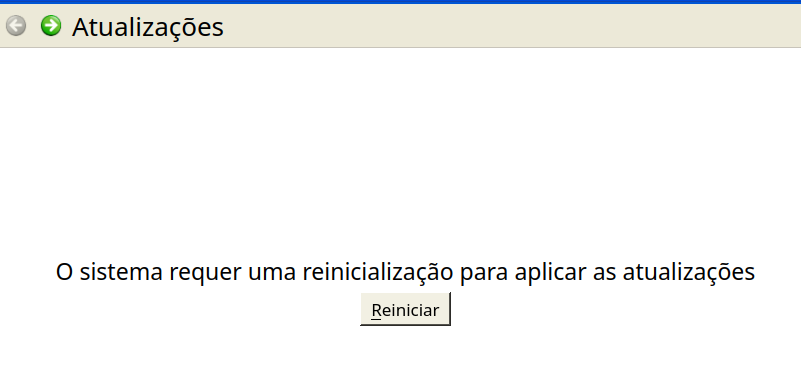801x366 pixels.
Task: Click the grey back arrow icon
Action: click(x=16, y=26)
